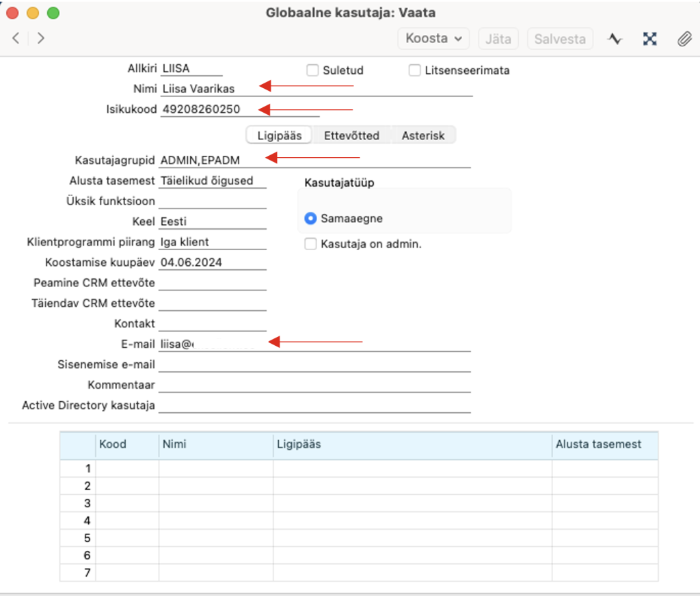The width and height of the screenshot is (700, 596).
Task: Open the Asterisk tab
Action: (422, 135)
